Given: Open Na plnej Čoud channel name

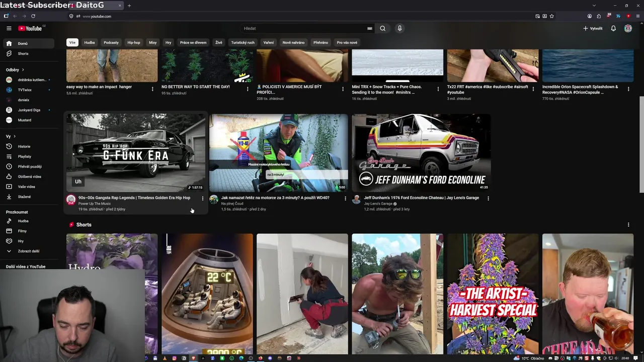Looking at the screenshot, I should click(232, 204).
